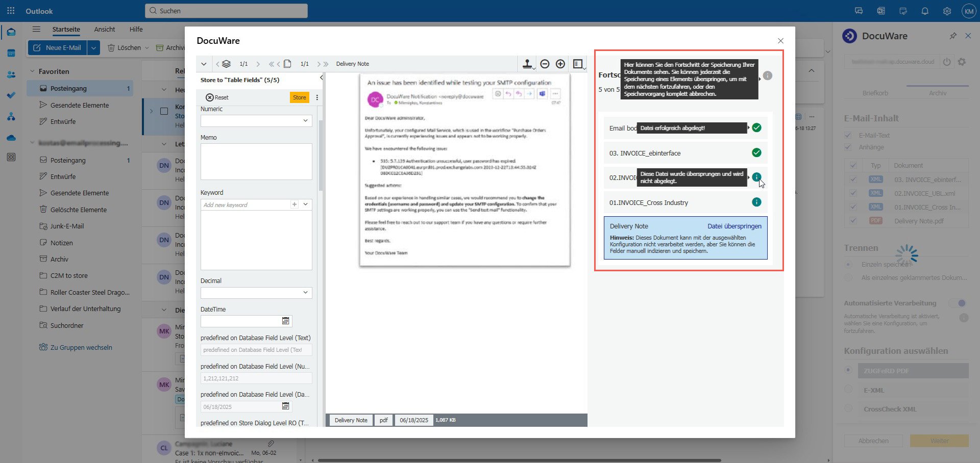Screen dimensions: 980x463
Task: Open the Numeric field dropdown
Action: pyautogui.click(x=306, y=121)
